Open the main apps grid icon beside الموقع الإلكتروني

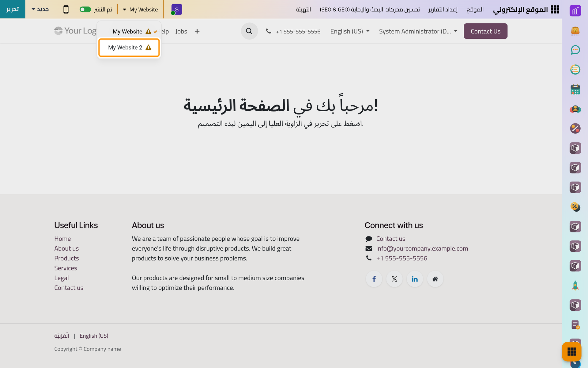tap(555, 10)
